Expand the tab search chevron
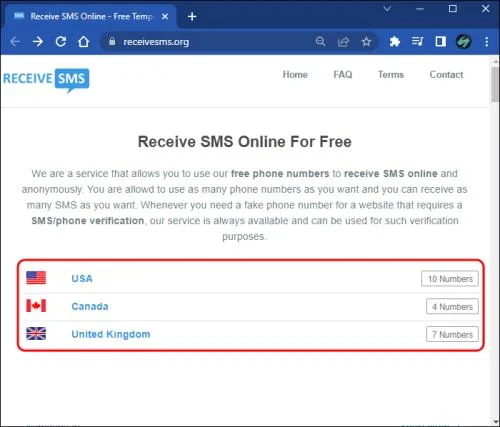The width and height of the screenshot is (500, 427). point(387,9)
